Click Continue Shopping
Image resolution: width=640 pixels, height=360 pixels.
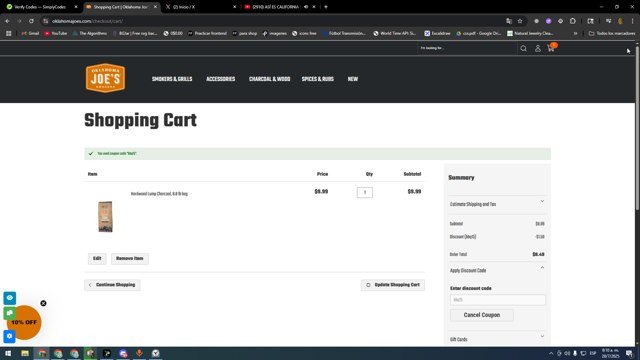tap(112, 285)
